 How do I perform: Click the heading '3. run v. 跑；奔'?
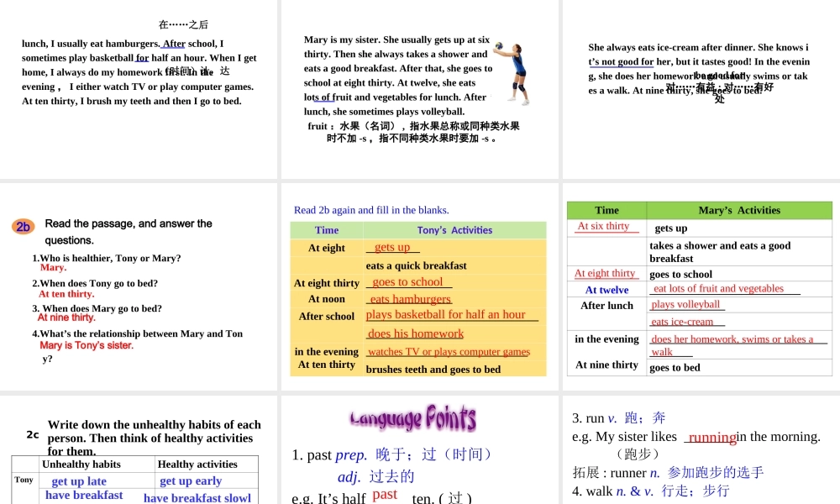pos(619,417)
